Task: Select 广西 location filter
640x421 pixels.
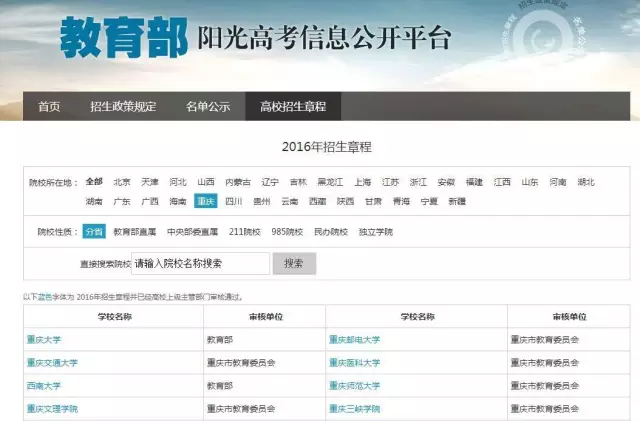Action: (150, 201)
